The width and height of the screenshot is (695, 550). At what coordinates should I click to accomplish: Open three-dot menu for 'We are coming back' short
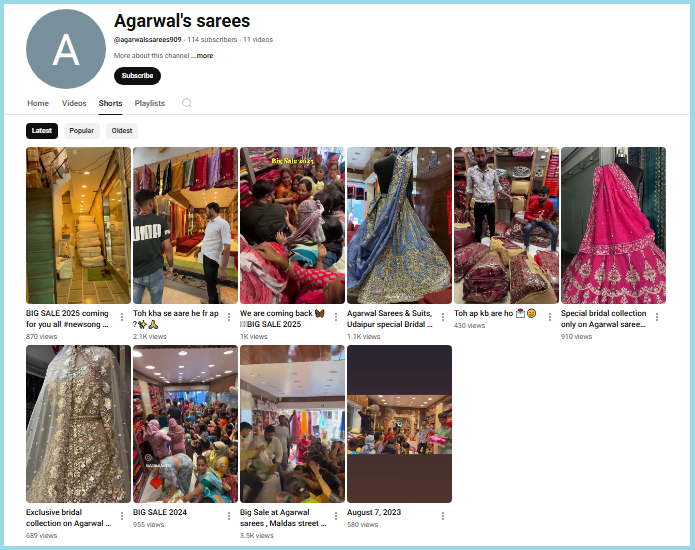[x=336, y=317]
